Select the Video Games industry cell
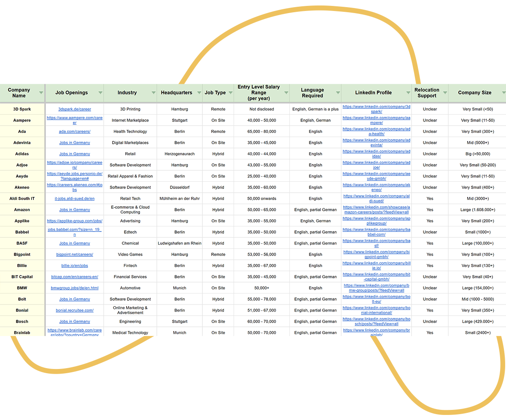The width and height of the screenshot is (506, 420). click(130, 254)
